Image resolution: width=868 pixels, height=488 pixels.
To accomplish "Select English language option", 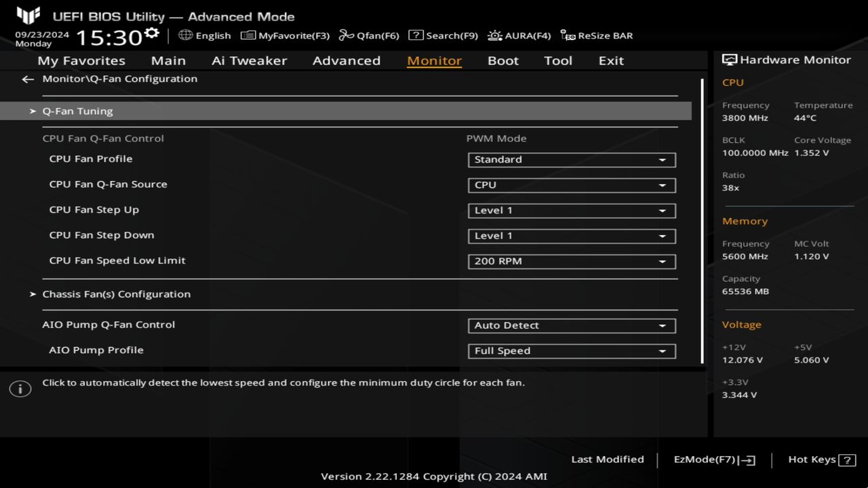I will (213, 35).
